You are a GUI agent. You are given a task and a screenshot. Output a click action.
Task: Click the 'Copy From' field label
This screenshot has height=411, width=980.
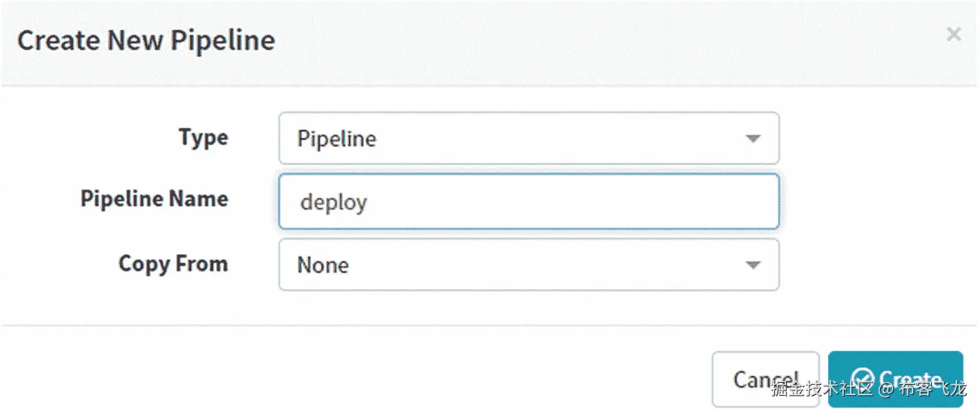coord(173,264)
